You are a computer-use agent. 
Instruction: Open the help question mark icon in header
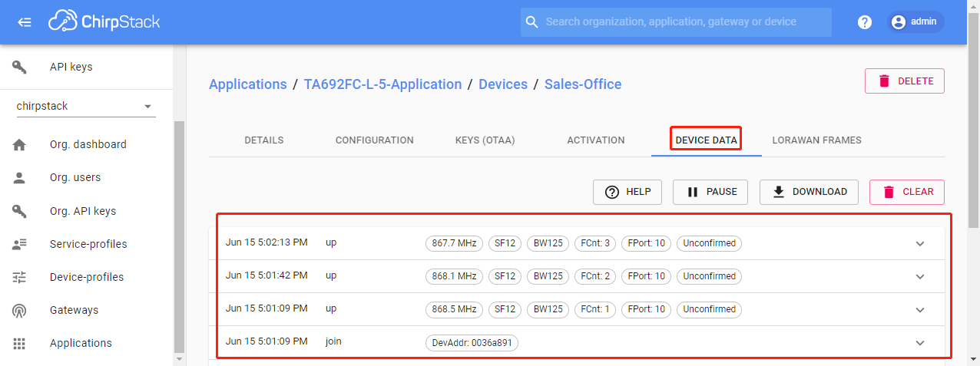point(865,22)
